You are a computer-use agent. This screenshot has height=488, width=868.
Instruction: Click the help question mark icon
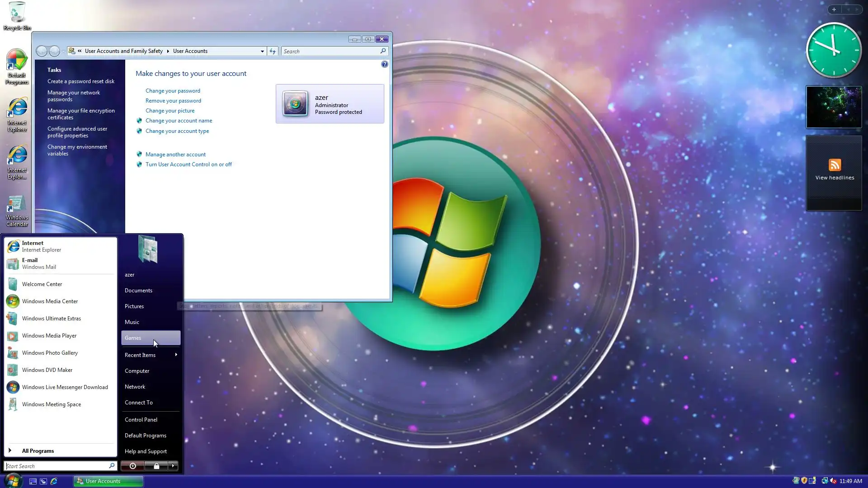tap(384, 65)
